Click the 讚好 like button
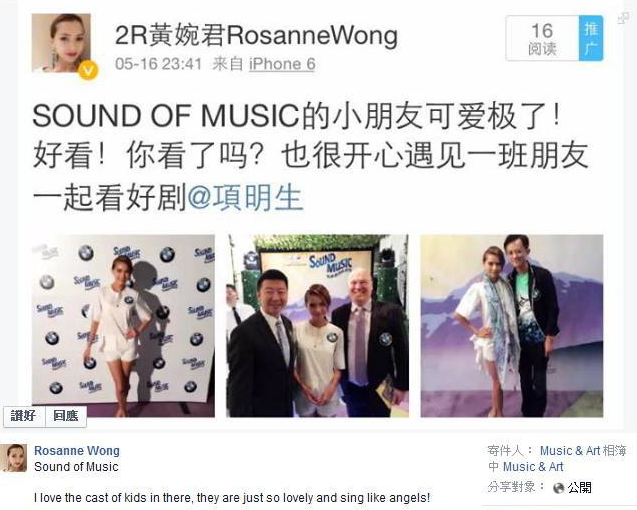Screen dimensions: 637x510 point(24,416)
